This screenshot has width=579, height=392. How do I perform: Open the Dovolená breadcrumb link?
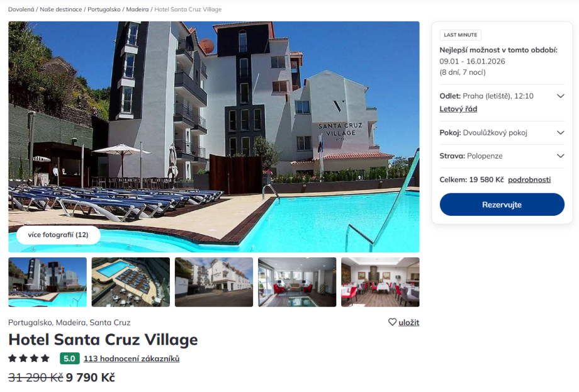(21, 9)
